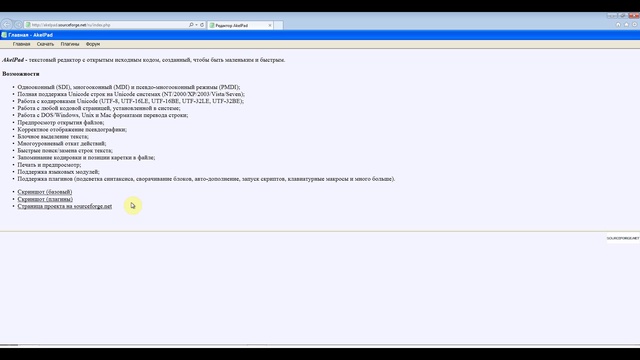The image size is (640, 360).
Task: Click the page favicon in the address bar
Action: click(28, 25)
